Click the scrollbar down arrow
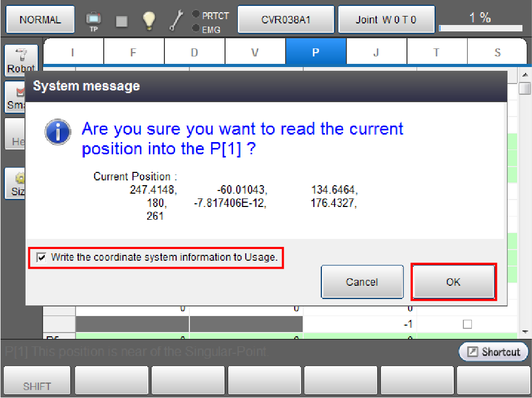The image size is (532, 398). point(526,331)
